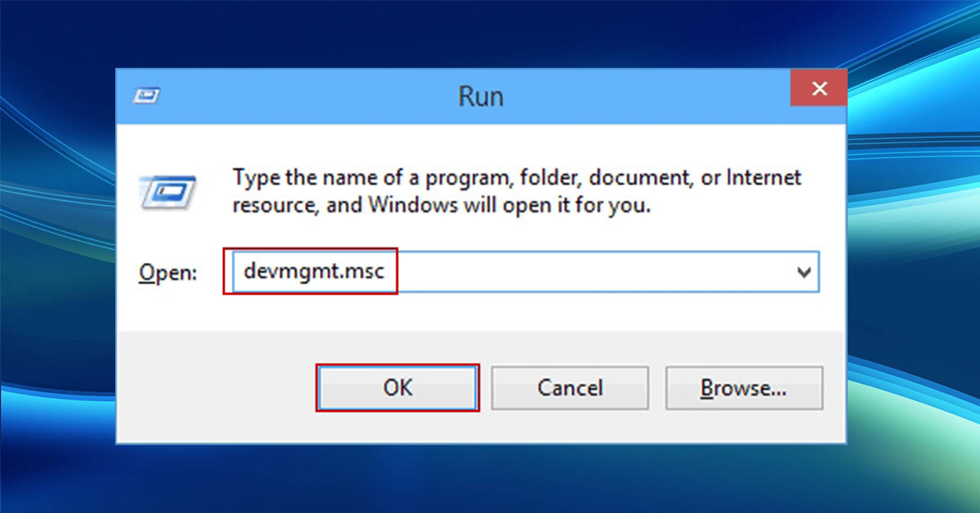Click the Run title bar text

click(x=480, y=96)
